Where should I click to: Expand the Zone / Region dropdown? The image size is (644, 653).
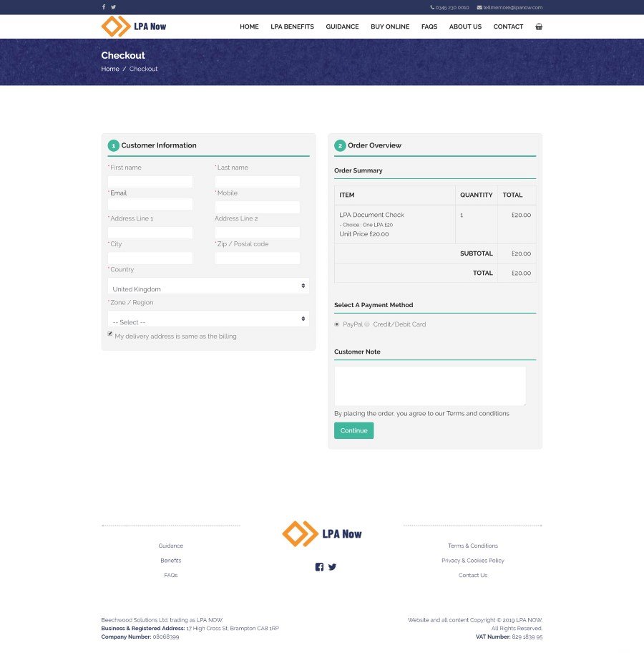208,319
